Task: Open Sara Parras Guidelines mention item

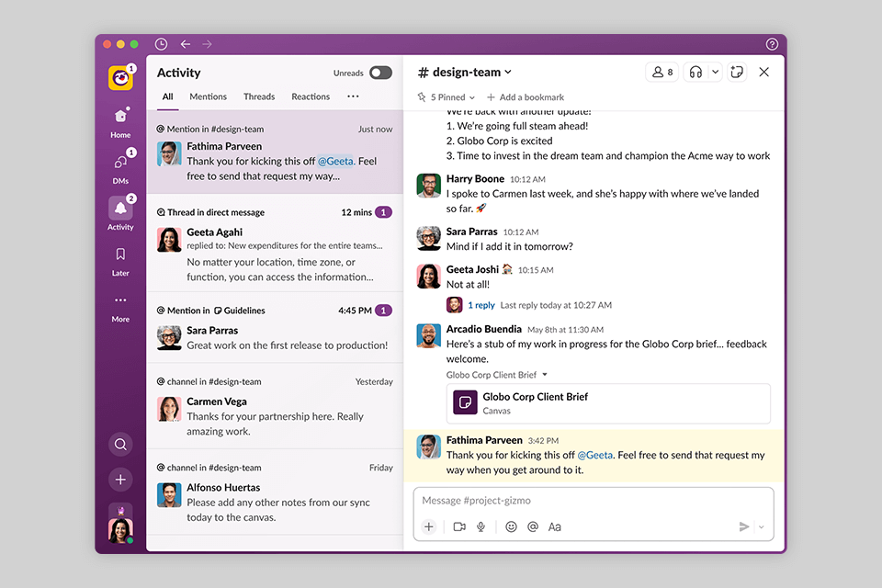Action: pos(275,327)
